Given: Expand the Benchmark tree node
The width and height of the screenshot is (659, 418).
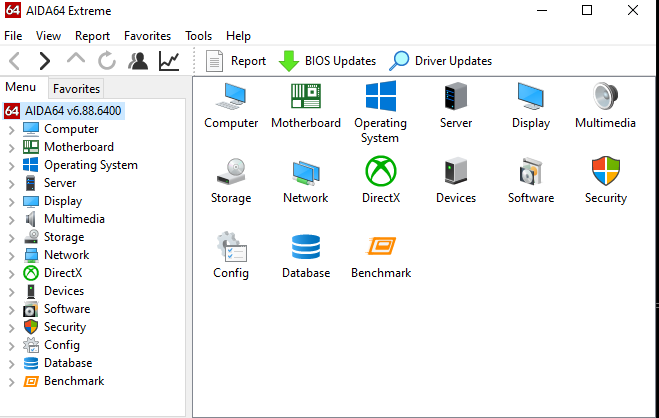Looking at the screenshot, I should pos(11,382).
